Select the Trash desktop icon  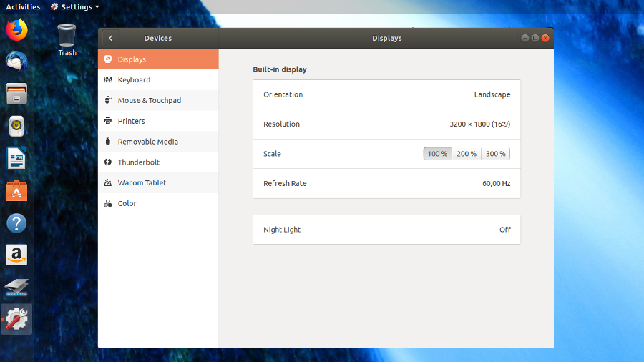coord(67,38)
